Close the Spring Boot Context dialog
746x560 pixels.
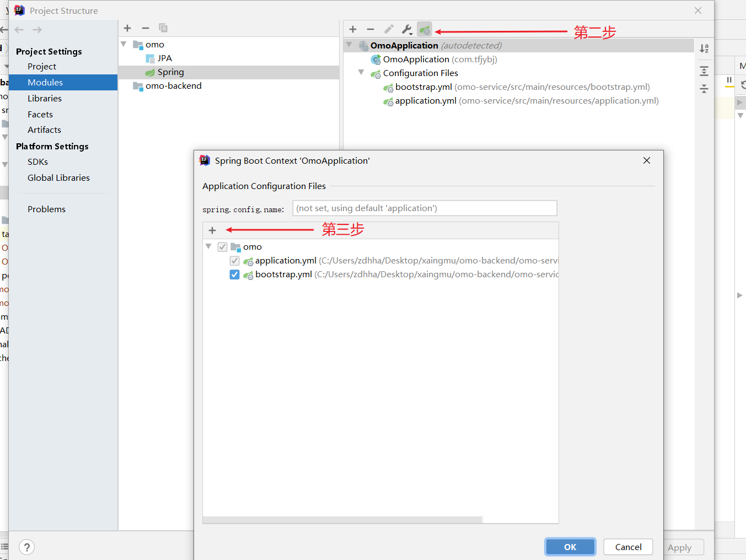(647, 160)
